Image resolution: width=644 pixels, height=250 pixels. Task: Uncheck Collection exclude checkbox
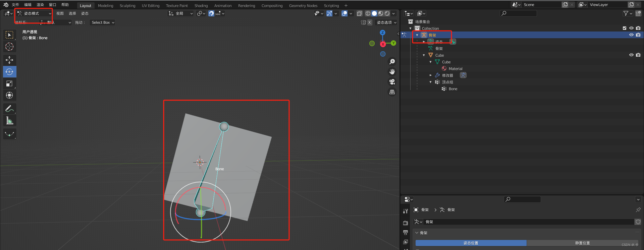click(x=625, y=28)
